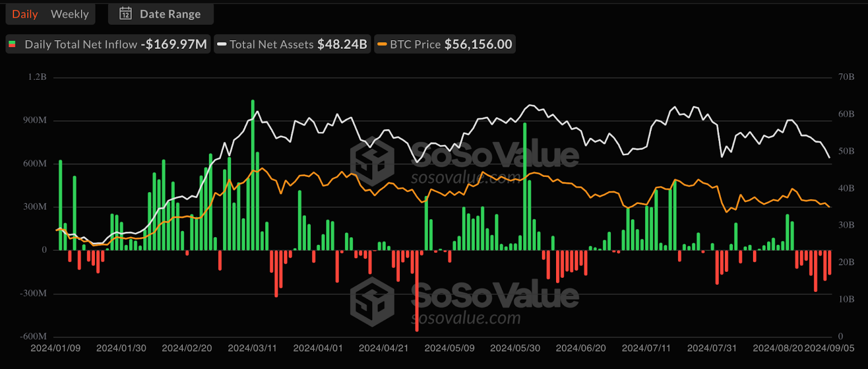
Task: Click the tallest green bar near 2024/03/11
Action: (253, 175)
